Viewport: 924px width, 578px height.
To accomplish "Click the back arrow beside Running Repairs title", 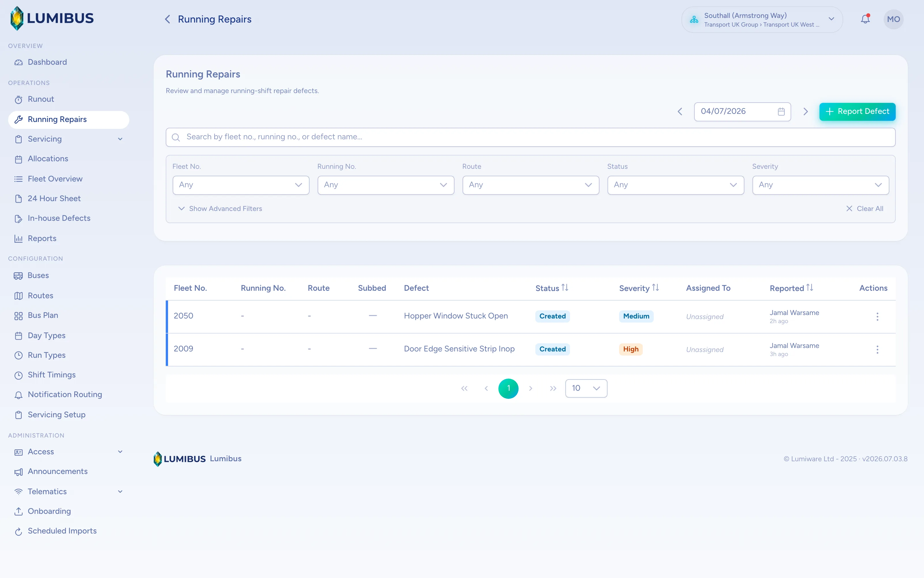I will (167, 19).
